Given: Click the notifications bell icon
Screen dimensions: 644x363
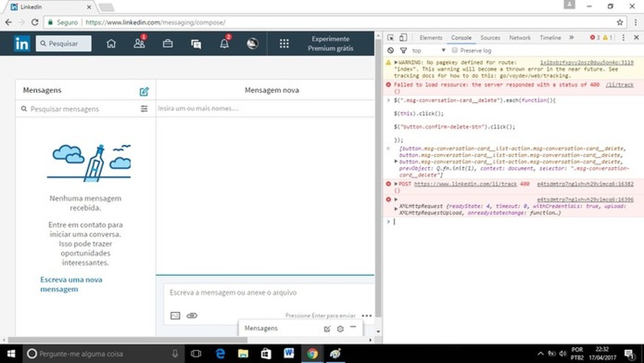Looking at the screenshot, I should (224, 44).
